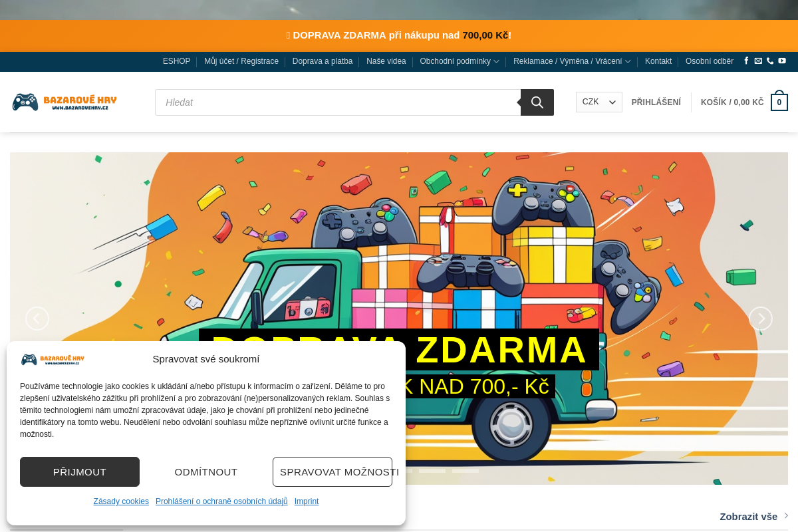Click the ODMÍTNOUT cookies button

click(x=206, y=471)
